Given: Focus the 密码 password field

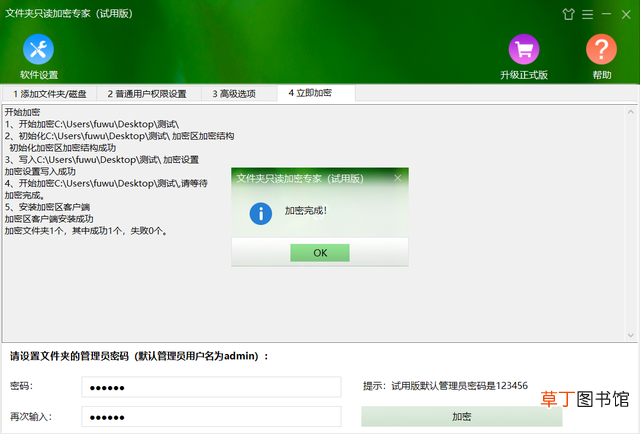Looking at the screenshot, I should click(x=211, y=387).
